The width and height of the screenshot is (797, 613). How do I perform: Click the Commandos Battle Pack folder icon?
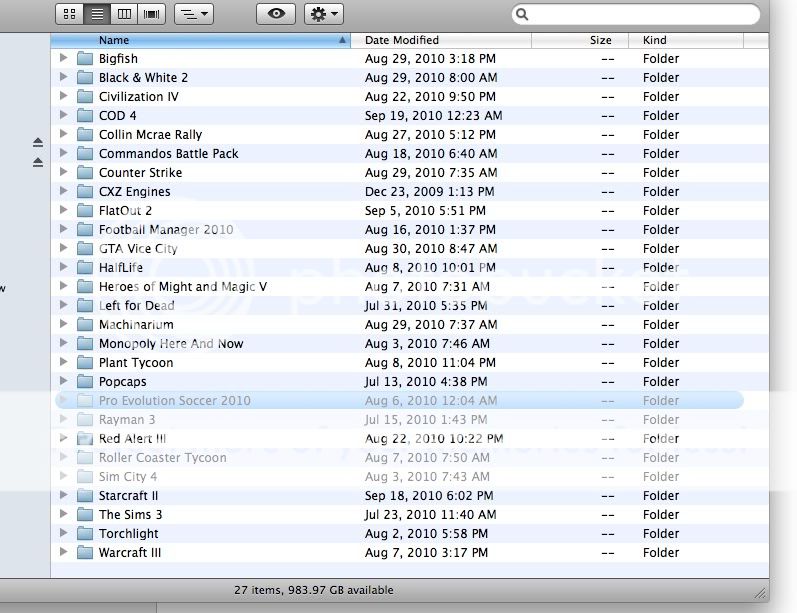pyautogui.click(x=85, y=154)
